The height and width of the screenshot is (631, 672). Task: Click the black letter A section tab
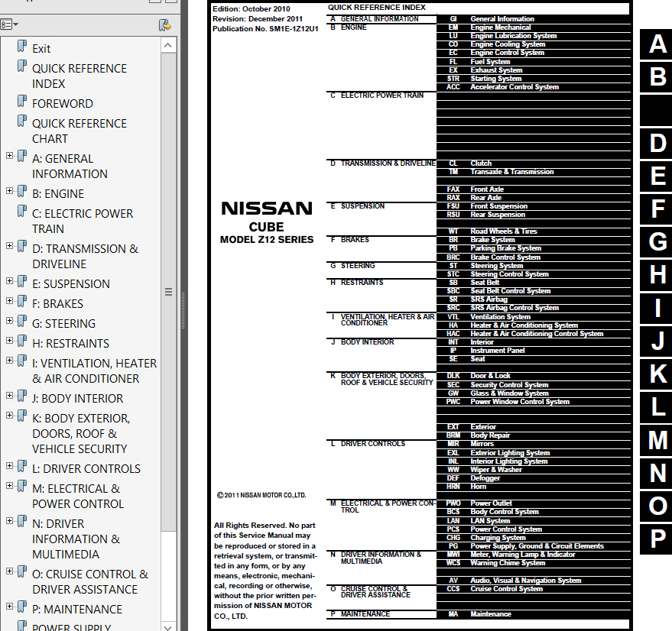click(x=657, y=44)
